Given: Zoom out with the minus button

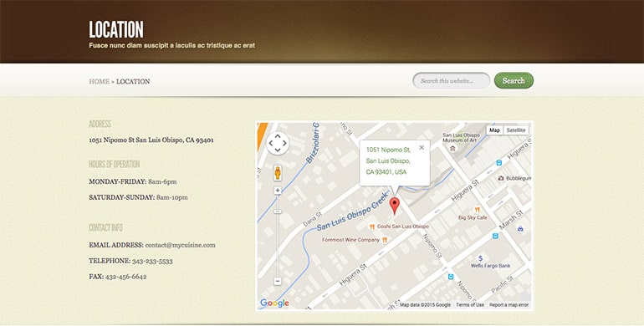Looking at the screenshot, I should click(x=278, y=281).
